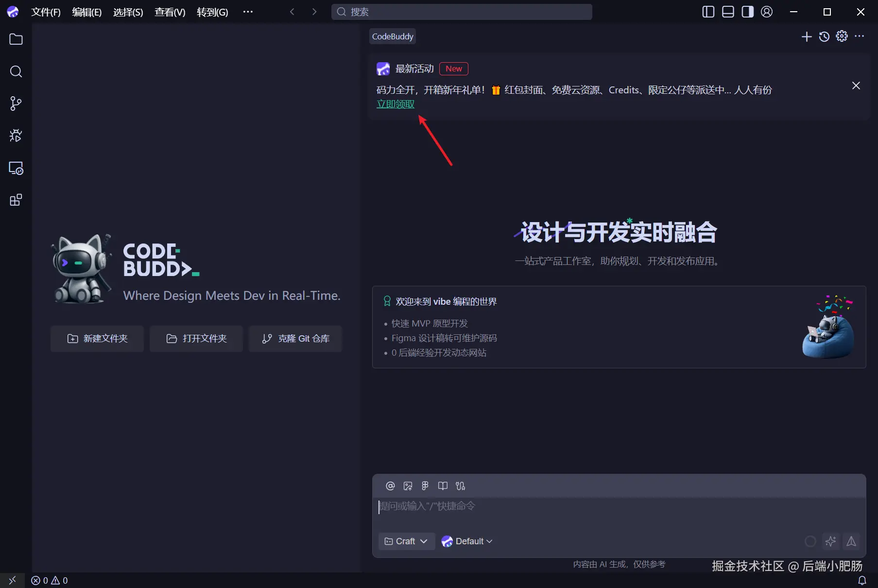The width and height of the screenshot is (878, 588).
Task: Click the 打开文件夹 button
Action: tap(196, 339)
